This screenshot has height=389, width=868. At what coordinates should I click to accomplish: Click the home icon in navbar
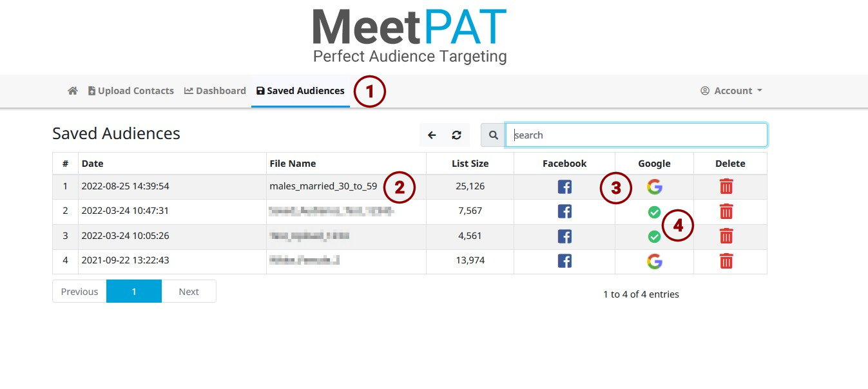(73, 91)
